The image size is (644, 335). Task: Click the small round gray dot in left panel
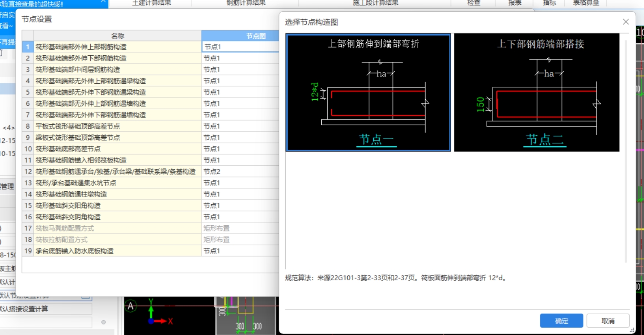click(103, 322)
